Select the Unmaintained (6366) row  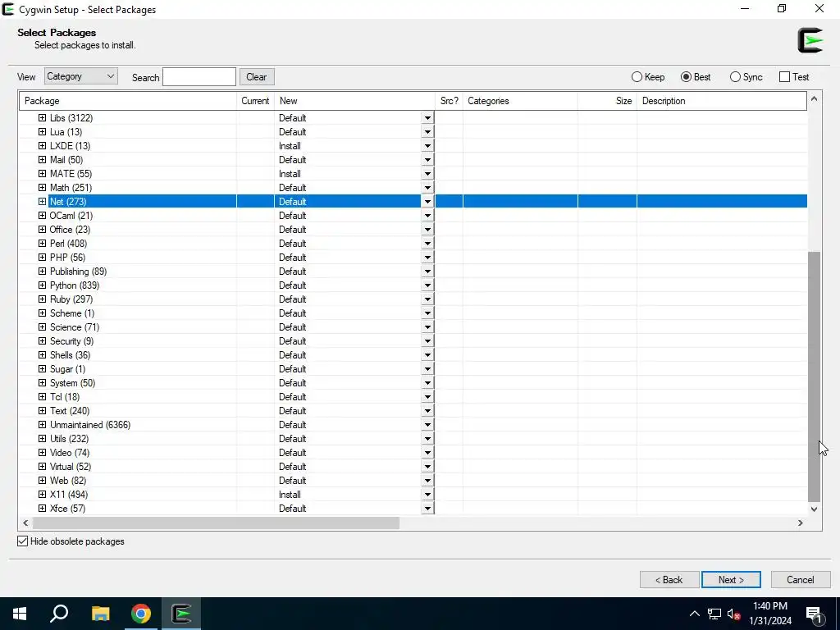[x=413, y=425]
